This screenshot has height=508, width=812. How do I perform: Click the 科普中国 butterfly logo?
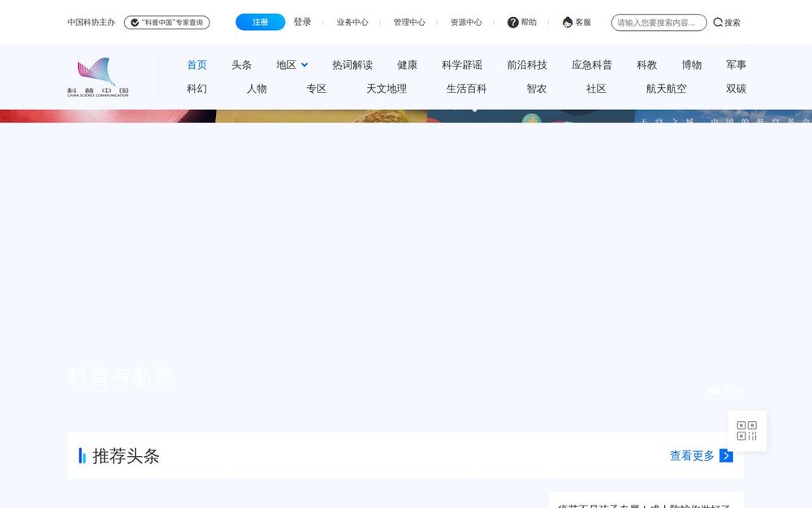tap(96, 75)
